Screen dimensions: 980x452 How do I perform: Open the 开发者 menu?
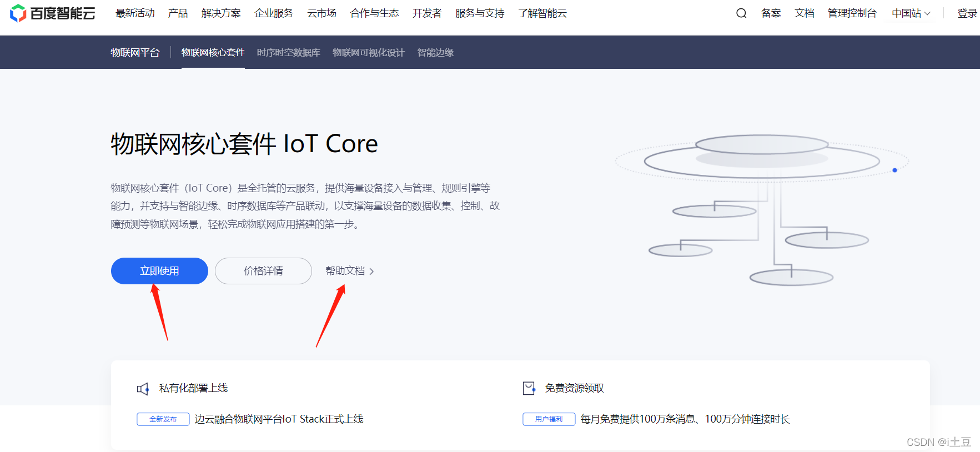click(x=427, y=13)
